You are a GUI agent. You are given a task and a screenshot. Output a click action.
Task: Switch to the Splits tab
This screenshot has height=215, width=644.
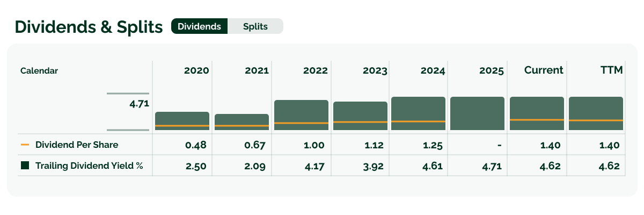click(x=255, y=26)
